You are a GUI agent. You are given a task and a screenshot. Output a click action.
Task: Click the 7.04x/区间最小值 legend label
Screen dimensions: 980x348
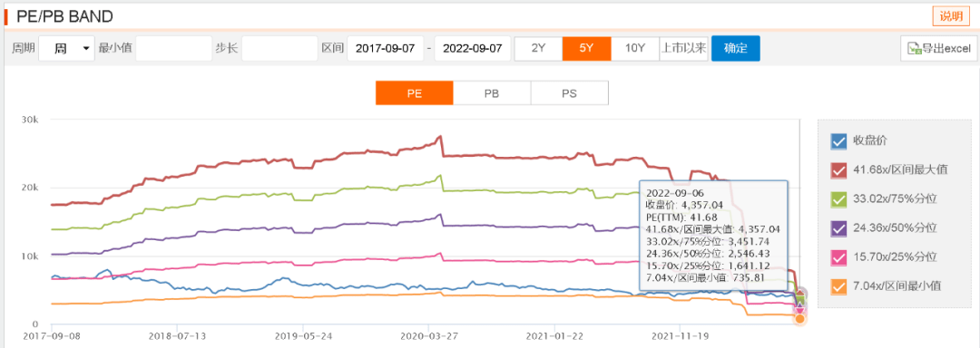897,285
